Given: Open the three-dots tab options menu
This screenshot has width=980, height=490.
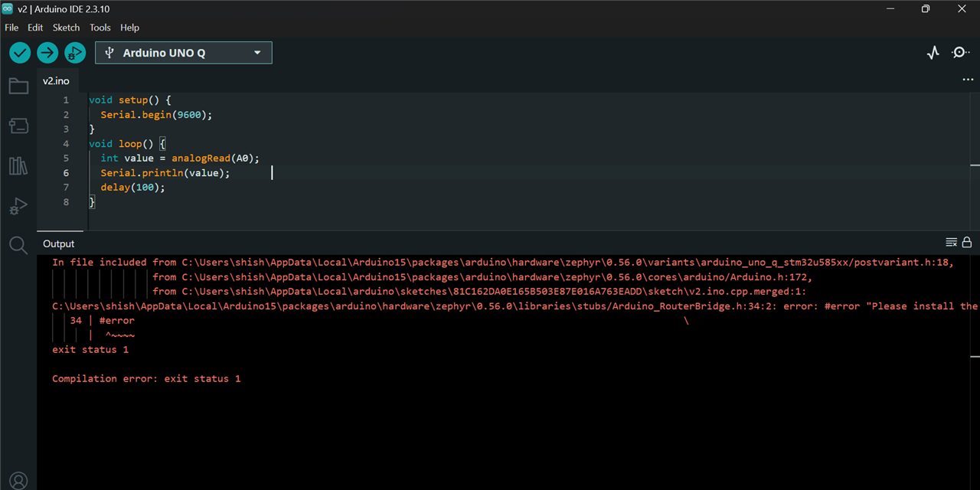Looking at the screenshot, I should coord(968,80).
